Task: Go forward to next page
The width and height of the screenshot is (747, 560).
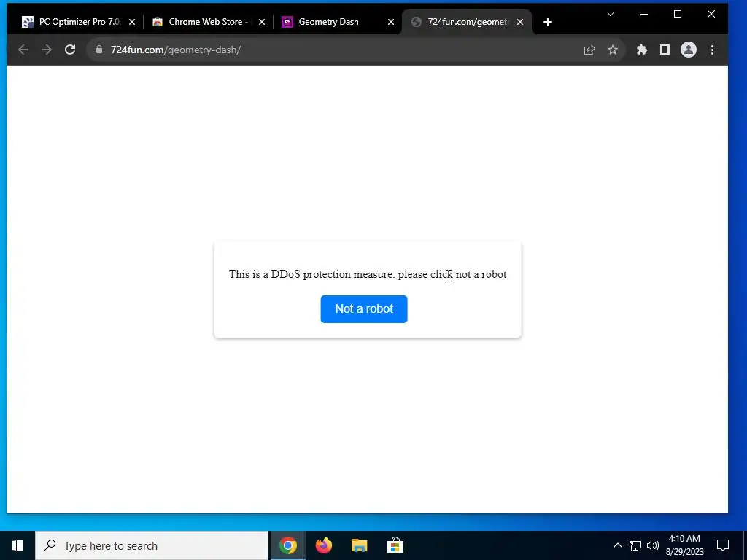Action: (x=47, y=50)
